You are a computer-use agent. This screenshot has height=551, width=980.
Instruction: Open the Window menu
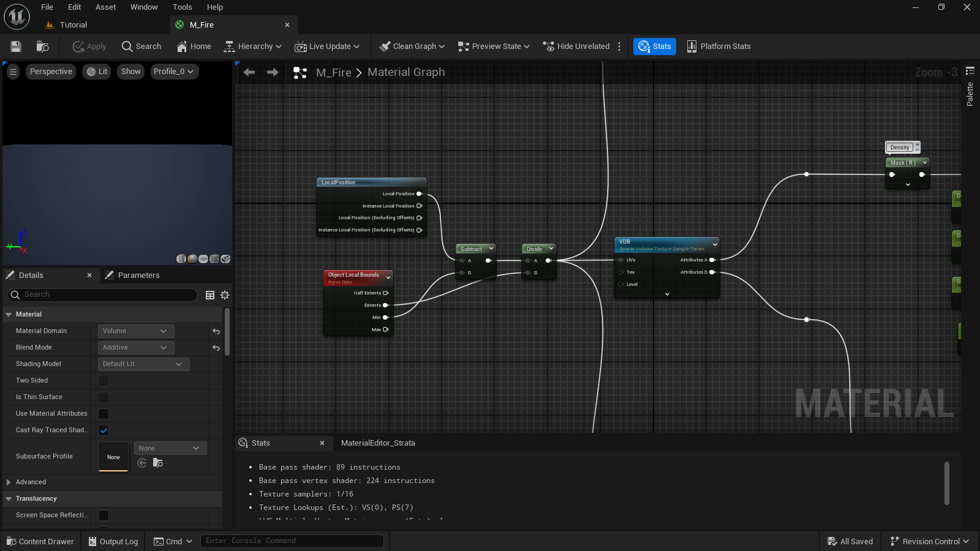[x=144, y=7]
